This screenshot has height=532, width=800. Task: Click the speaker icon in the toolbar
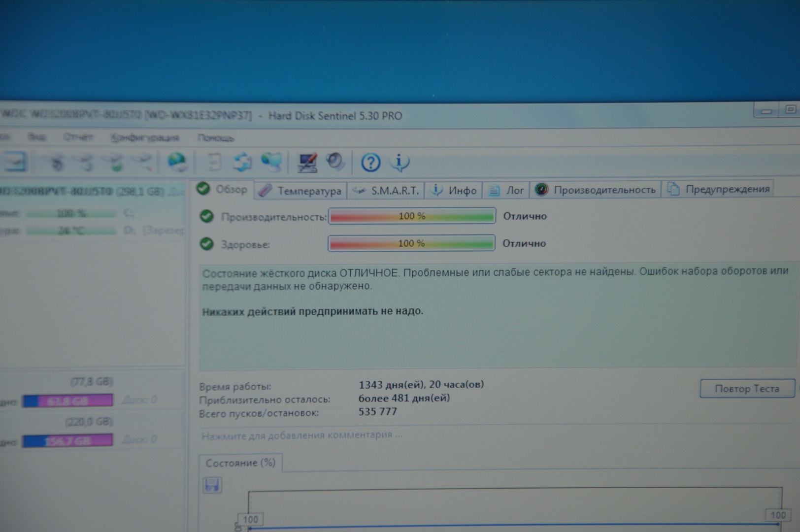click(x=335, y=162)
